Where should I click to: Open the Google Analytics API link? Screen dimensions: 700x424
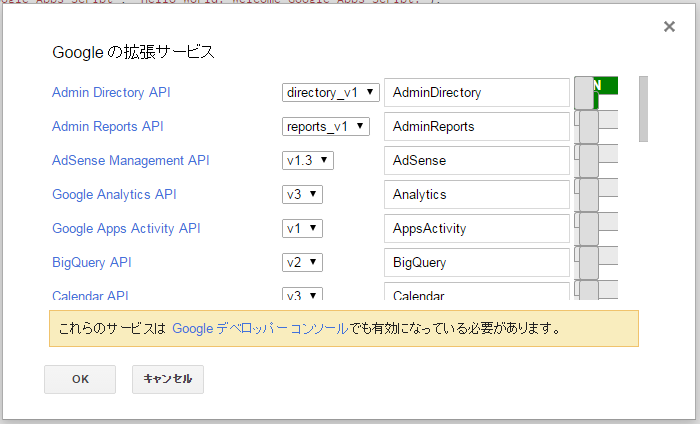click(x=114, y=194)
